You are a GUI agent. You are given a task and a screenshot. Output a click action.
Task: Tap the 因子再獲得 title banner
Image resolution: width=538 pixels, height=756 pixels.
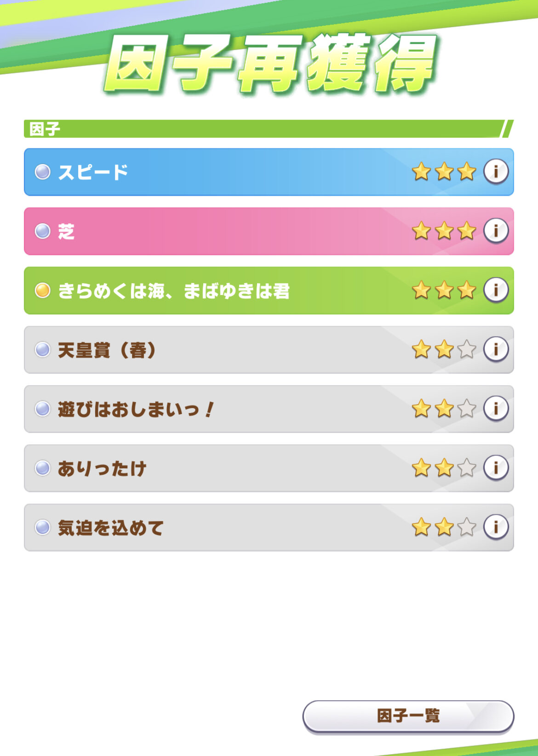270,63
